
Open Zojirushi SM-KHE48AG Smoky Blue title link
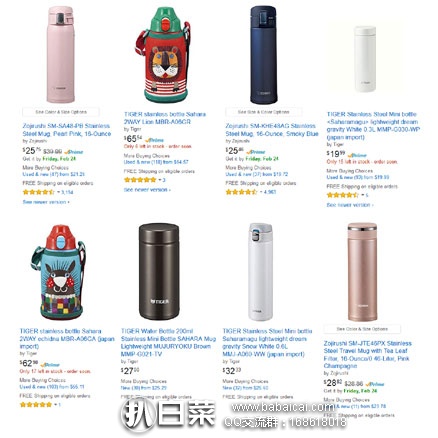pos(272,130)
